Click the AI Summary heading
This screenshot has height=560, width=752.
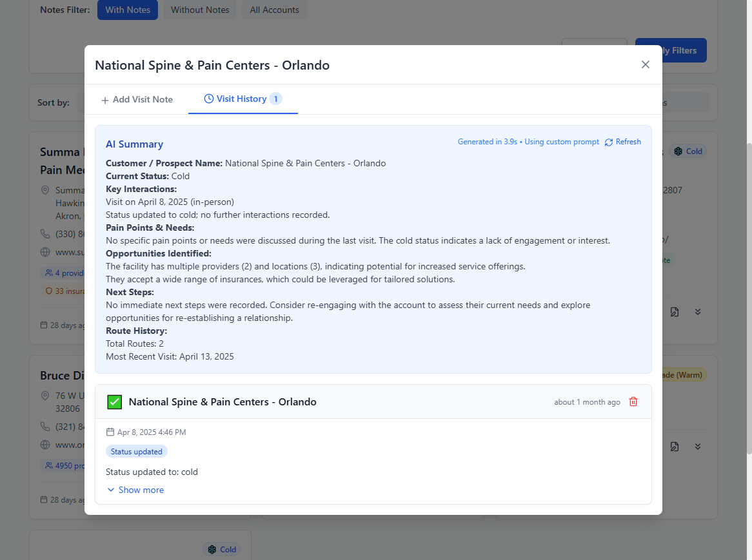tap(134, 144)
